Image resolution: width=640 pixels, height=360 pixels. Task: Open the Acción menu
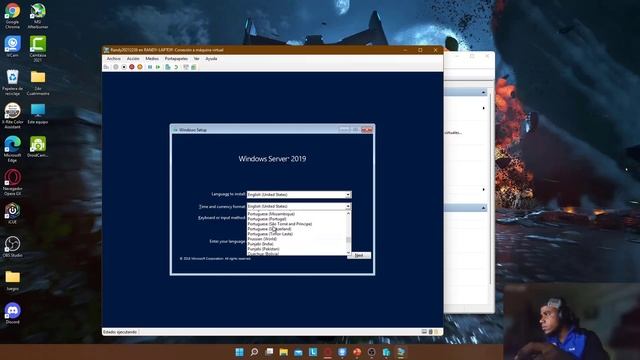tap(133, 59)
